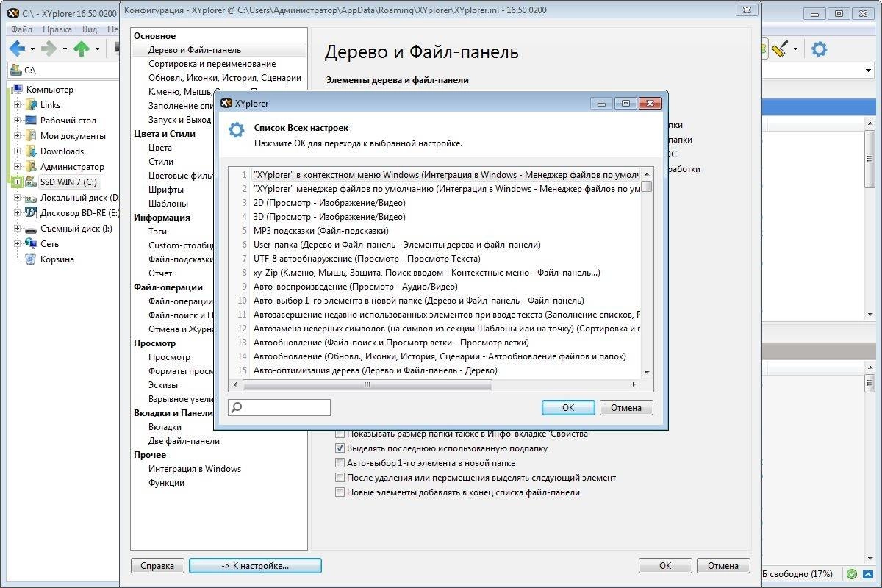Expand the Рабочий стол tree node
The height and width of the screenshot is (588, 882).
click(18, 121)
